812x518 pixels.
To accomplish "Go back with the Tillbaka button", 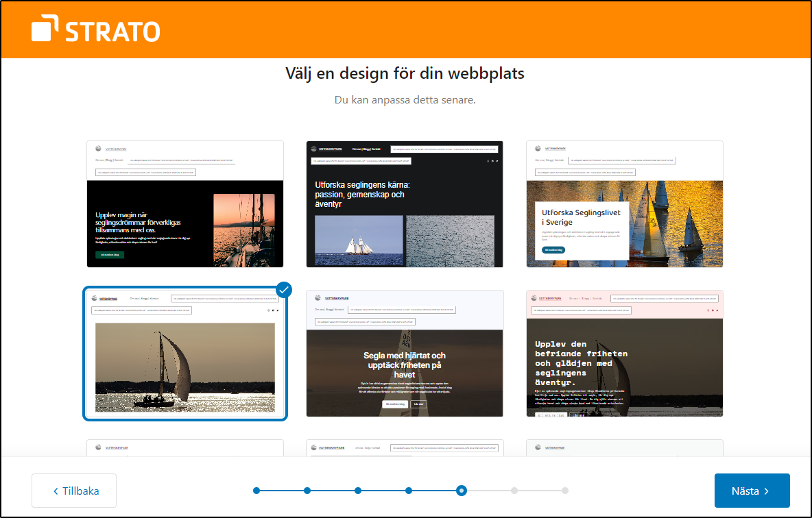I will click(x=74, y=491).
